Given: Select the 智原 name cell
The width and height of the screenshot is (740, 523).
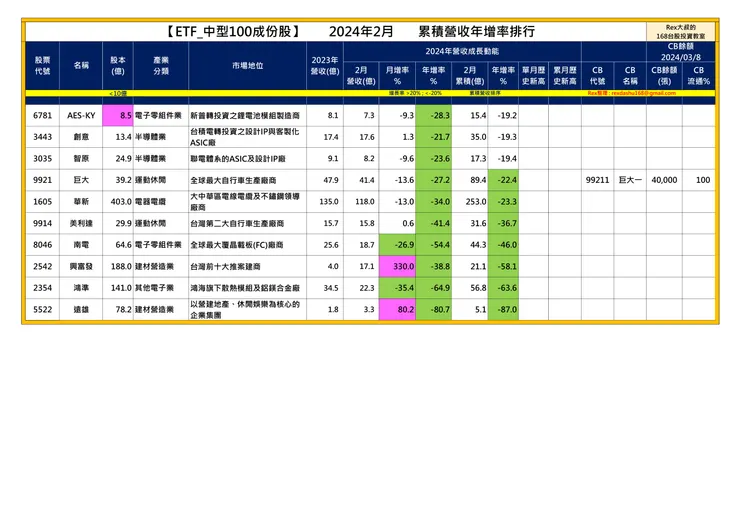Looking at the screenshot, I should pyautogui.click(x=81, y=159).
